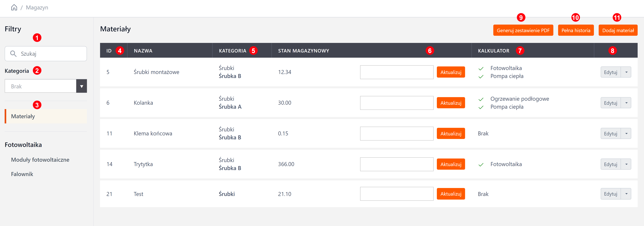Click the Fotowoltaika checkmark for Trytytka

tap(481, 165)
